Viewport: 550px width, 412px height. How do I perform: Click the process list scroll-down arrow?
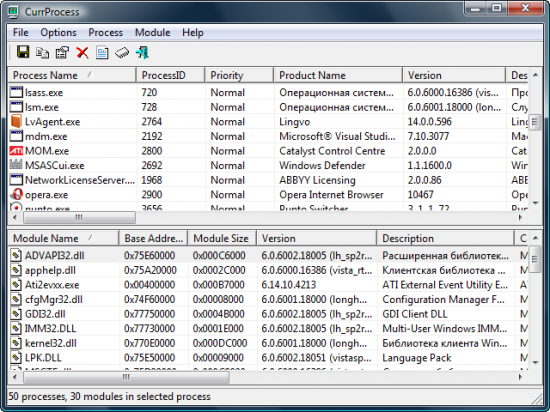click(x=535, y=203)
